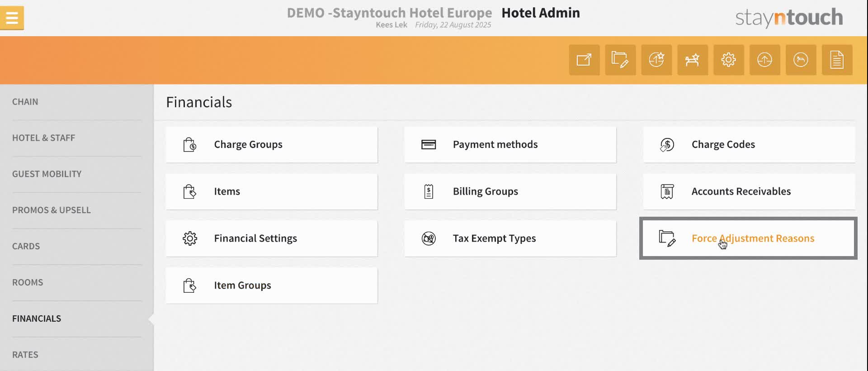The image size is (868, 371).
Task: Open Billing Groups tile
Action: click(x=510, y=192)
